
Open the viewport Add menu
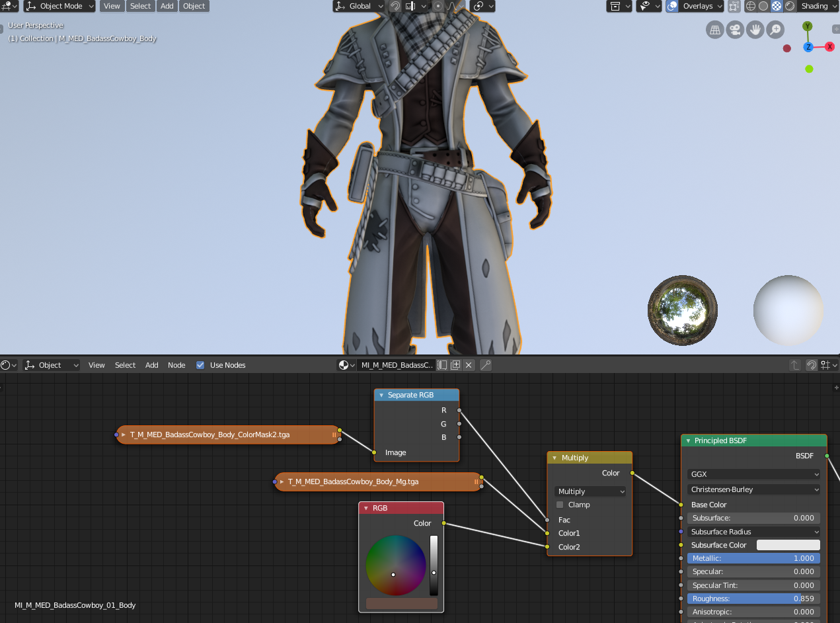(167, 6)
